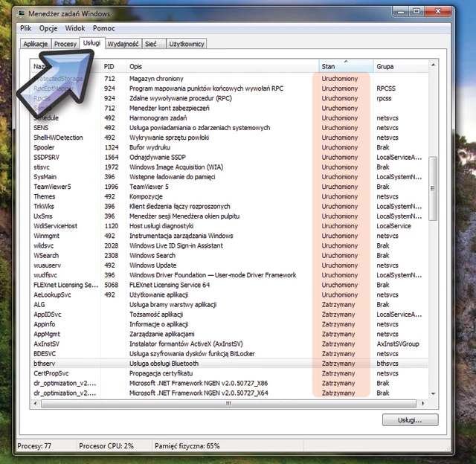The height and width of the screenshot is (464, 476).
Task: Select the SSDPSRV service row
Action: 229,157
